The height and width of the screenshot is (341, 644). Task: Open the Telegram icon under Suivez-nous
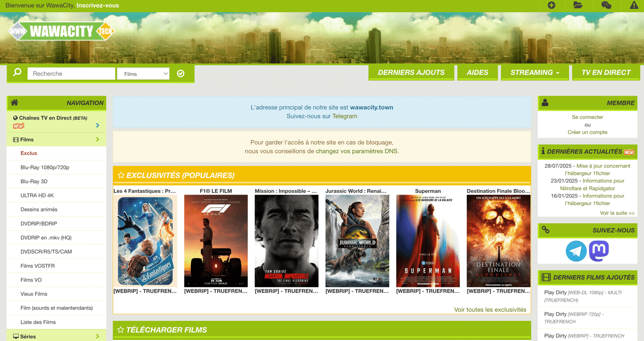[576, 251]
